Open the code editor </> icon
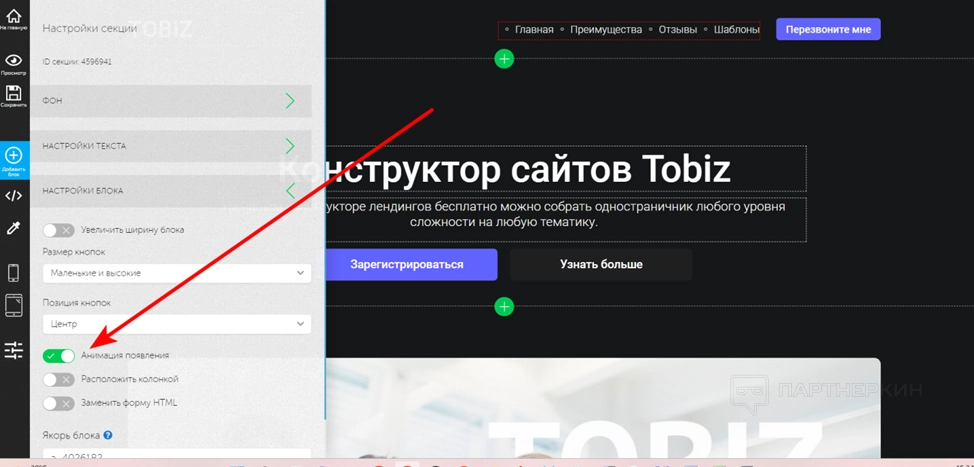Screen dimensions: 974x467 (x=14, y=196)
